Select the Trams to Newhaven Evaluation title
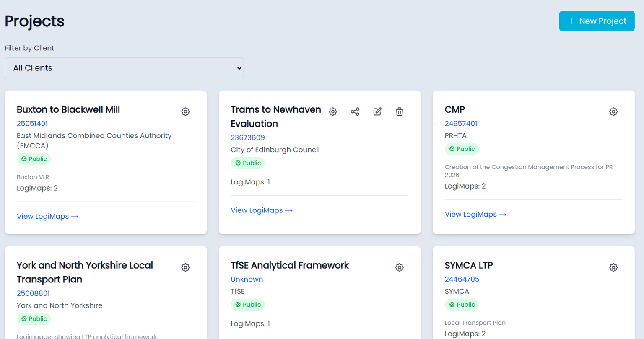Screen dimensions: 644x339 point(276,116)
